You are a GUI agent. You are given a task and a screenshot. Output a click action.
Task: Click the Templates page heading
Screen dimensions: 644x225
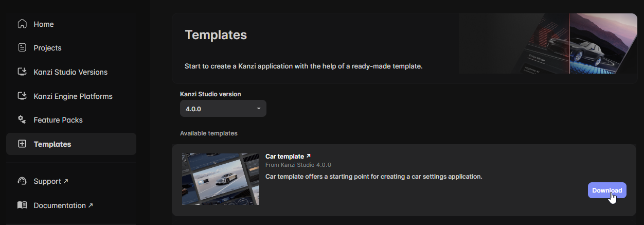[x=216, y=35]
